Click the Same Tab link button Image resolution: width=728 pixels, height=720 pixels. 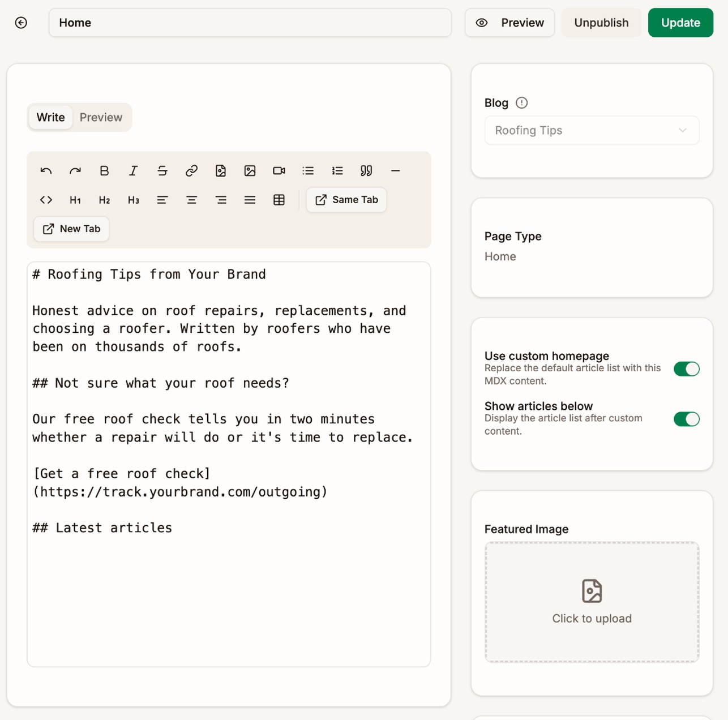point(346,200)
